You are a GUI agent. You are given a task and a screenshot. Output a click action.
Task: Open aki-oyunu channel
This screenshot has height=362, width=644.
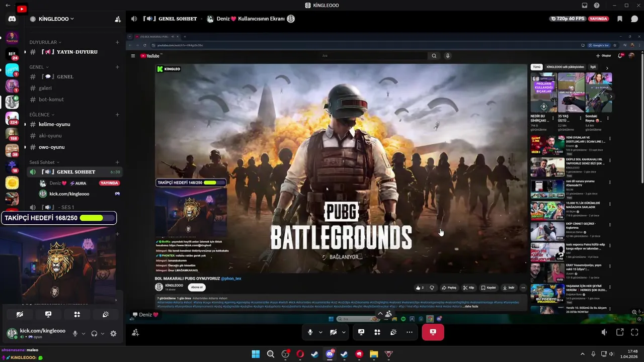(x=74, y=136)
